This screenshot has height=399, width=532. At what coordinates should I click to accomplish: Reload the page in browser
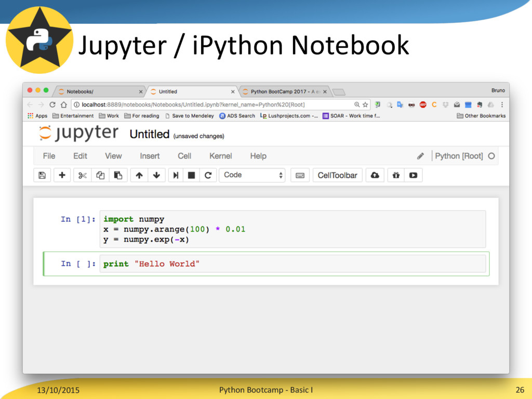pyautogui.click(x=52, y=104)
